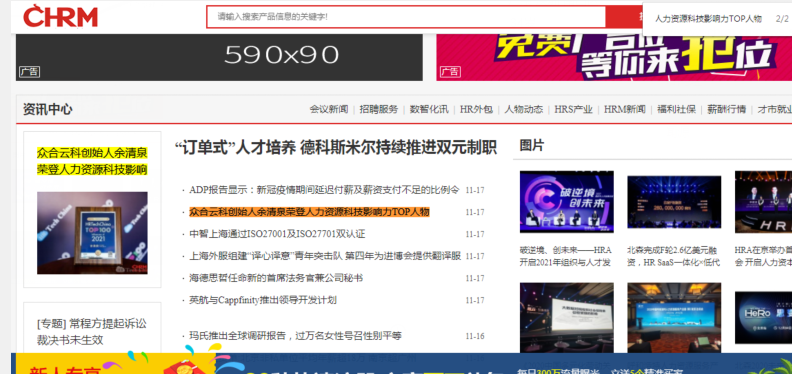Open the headline 订单式人才培养 德科斯米尔 article
The width and height of the screenshot is (792, 374).
point(335,148)
